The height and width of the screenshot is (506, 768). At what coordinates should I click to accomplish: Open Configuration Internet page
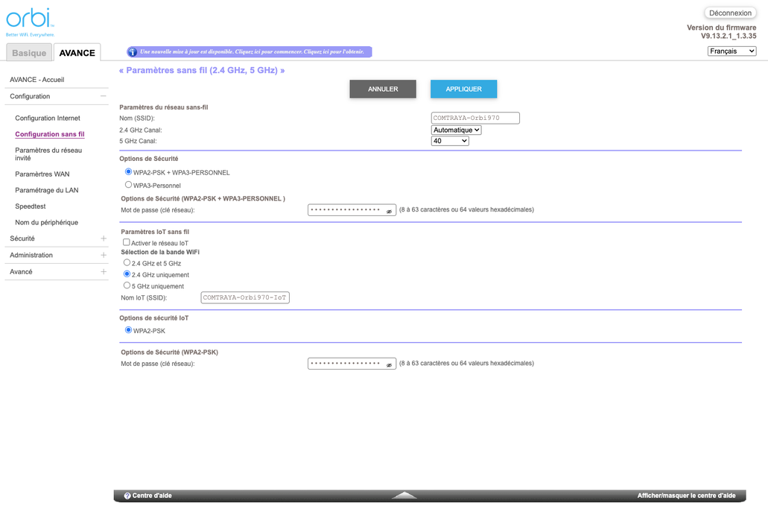click(x=48, y=118)
